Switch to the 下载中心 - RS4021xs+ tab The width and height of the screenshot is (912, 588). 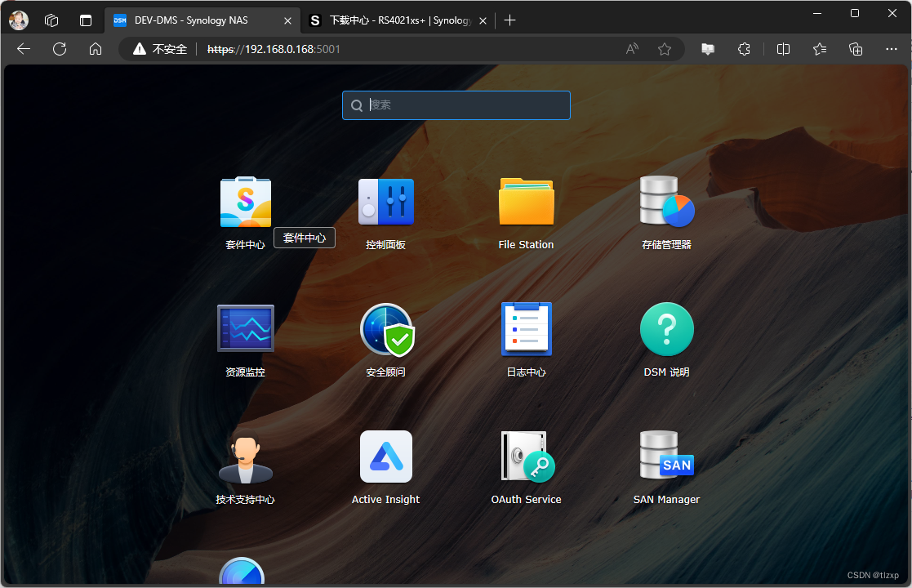click(x=400, y=20)
